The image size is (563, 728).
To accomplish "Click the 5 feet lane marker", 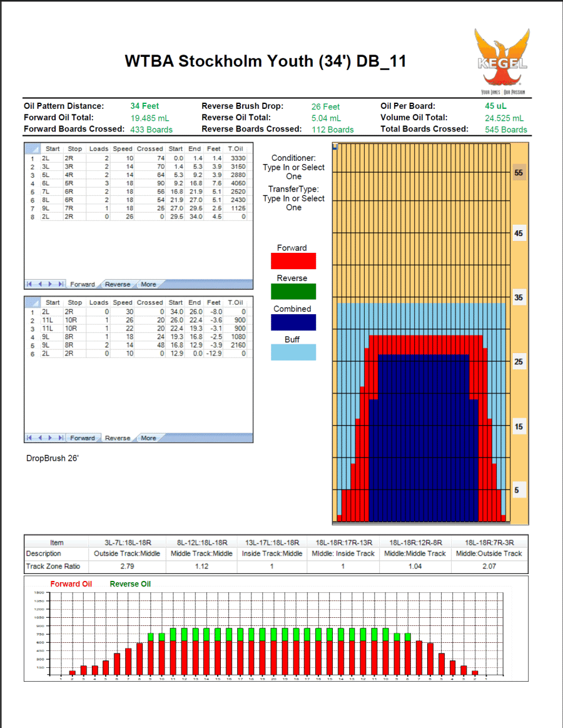I will pyautogui.click(x=519, y=490).
